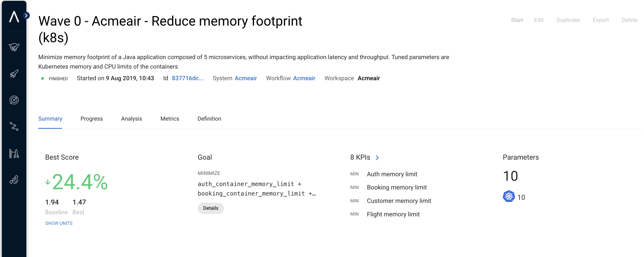This screenshot has width=644, height=257.
Task: Open the orbit rings sidebar icon
Action: point(14,100)
